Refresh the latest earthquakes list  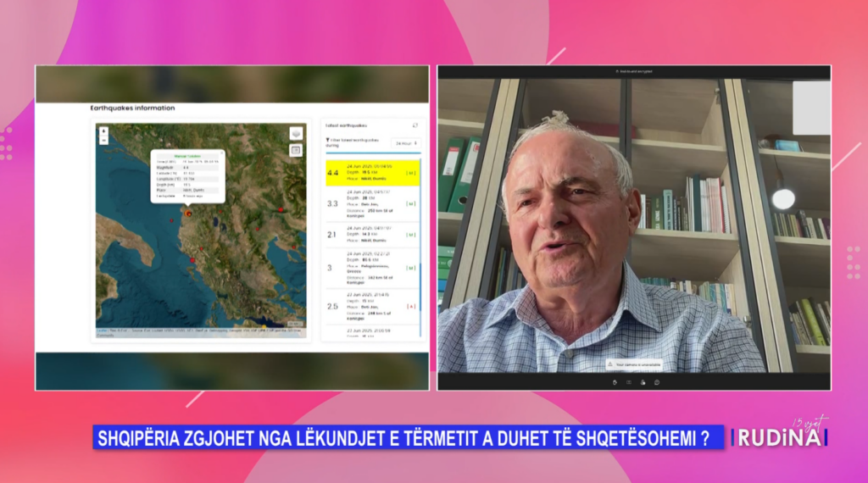tap(415, 125)
